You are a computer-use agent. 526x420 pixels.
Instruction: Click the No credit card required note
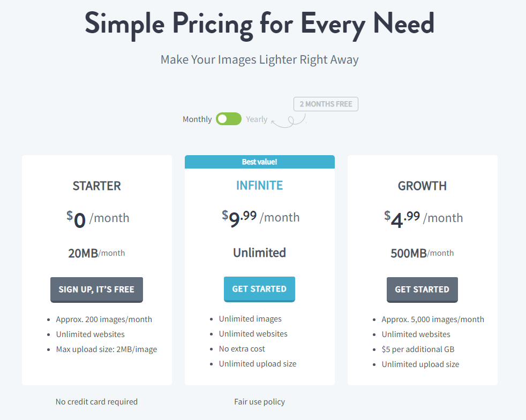tap(96, 402)
